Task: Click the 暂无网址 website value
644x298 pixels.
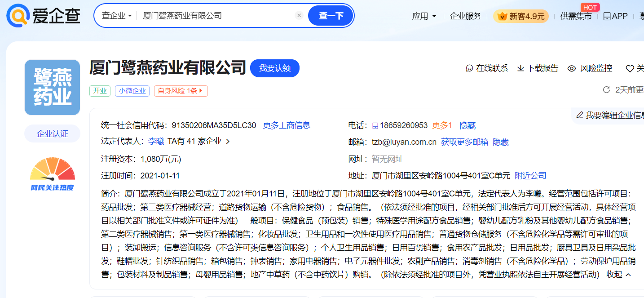Action: pyautogui.click(x=388, y=159)
